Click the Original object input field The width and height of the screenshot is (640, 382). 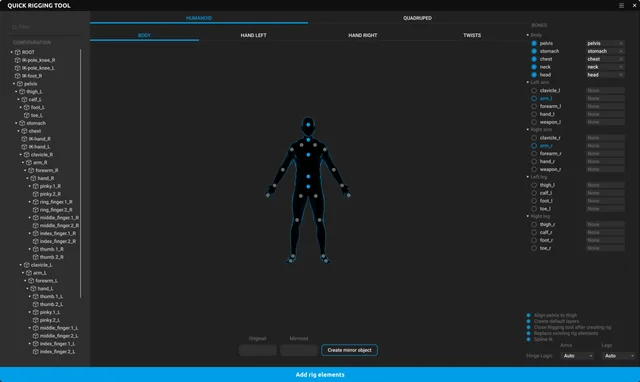point(258,350)
